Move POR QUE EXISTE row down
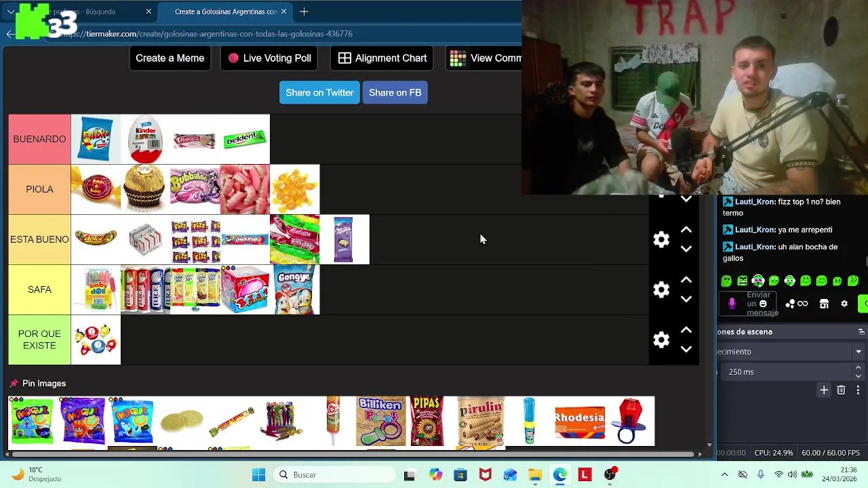Viewport: 868px width, 488px height. 686,349
